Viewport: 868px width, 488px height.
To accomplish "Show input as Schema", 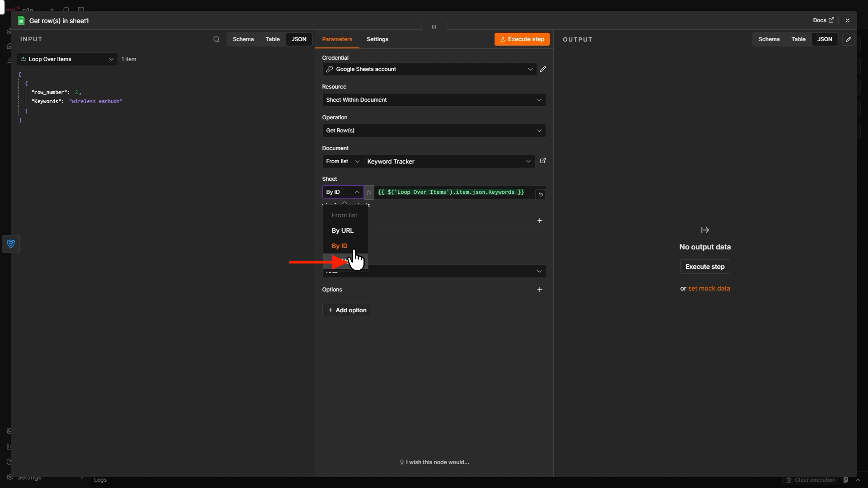I will [243, 39].
